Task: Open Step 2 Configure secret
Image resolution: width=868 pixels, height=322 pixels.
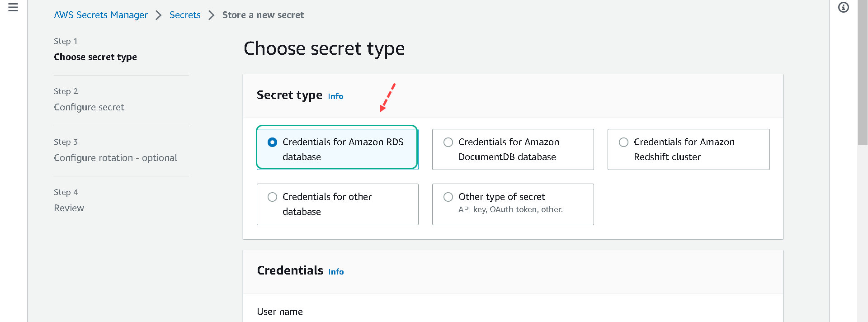Action: tap(89, 107)
